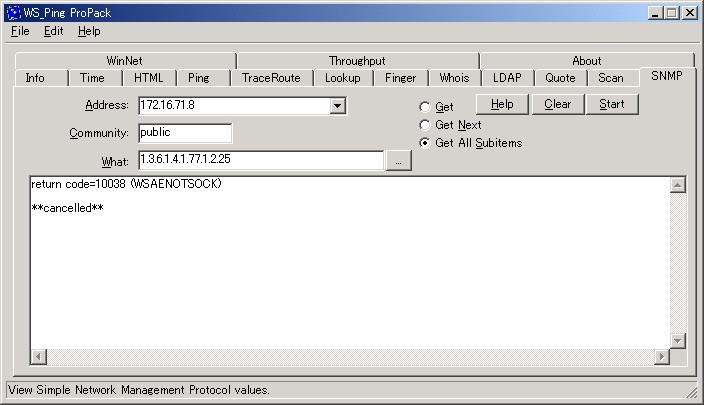
Task: Click the horizontal scroll right arrow
Action: [x=661, y=357]
